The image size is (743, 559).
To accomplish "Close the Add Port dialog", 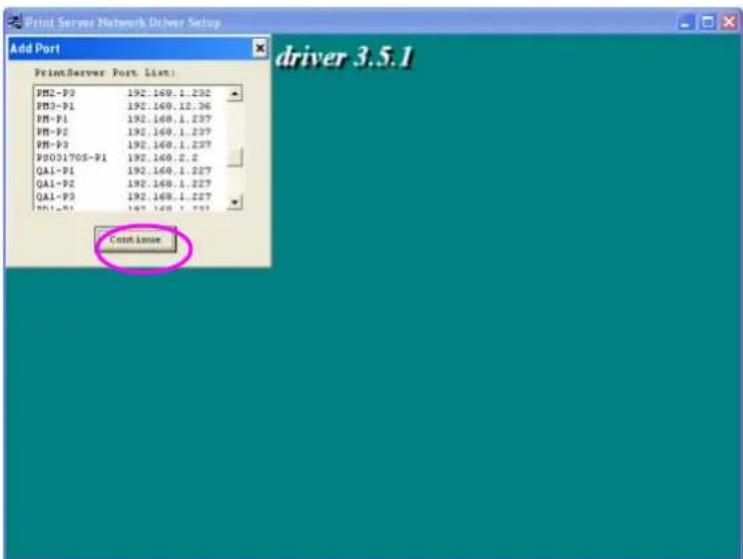I will pyautogui.click(x=260, y=48).
